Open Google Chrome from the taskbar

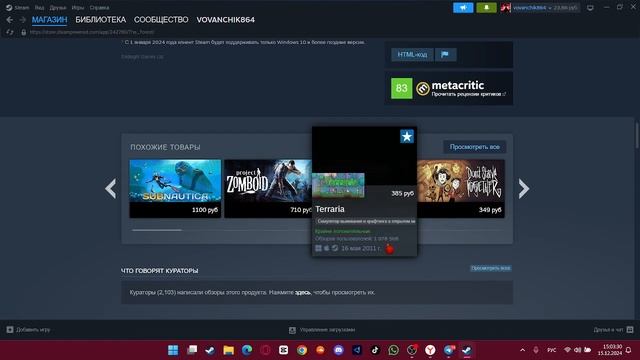pyautogui.click(x=302, y=350)
